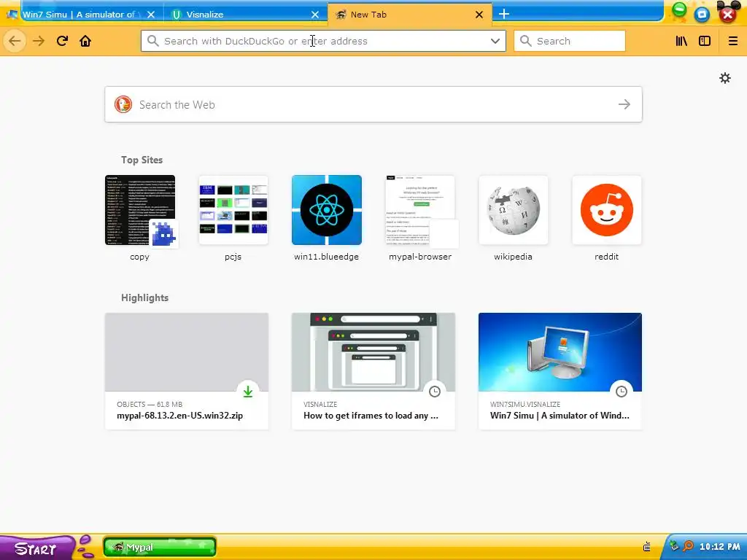Open new tab page settings gear
This screenshot has height=560, width=747.
(725, 78)
